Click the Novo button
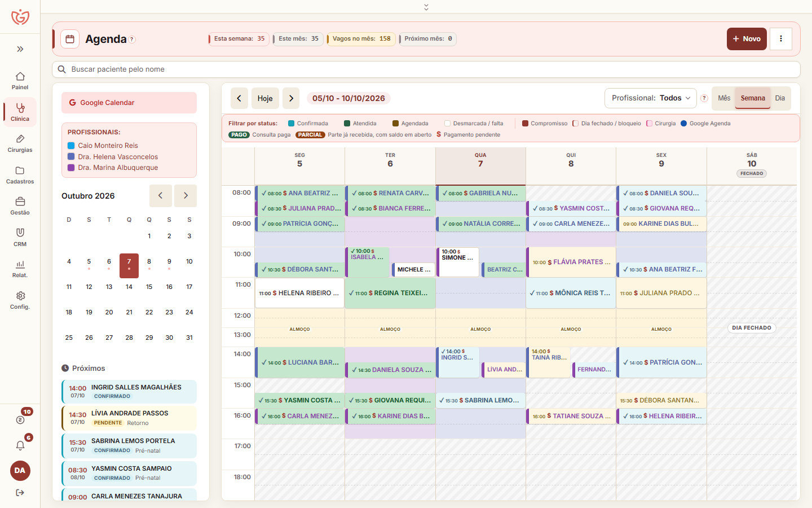This screenshot has height=508, width=812. pos(747,39)
